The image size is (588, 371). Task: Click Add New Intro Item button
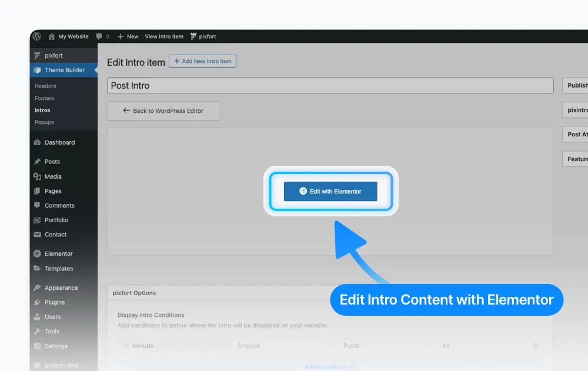202,61
